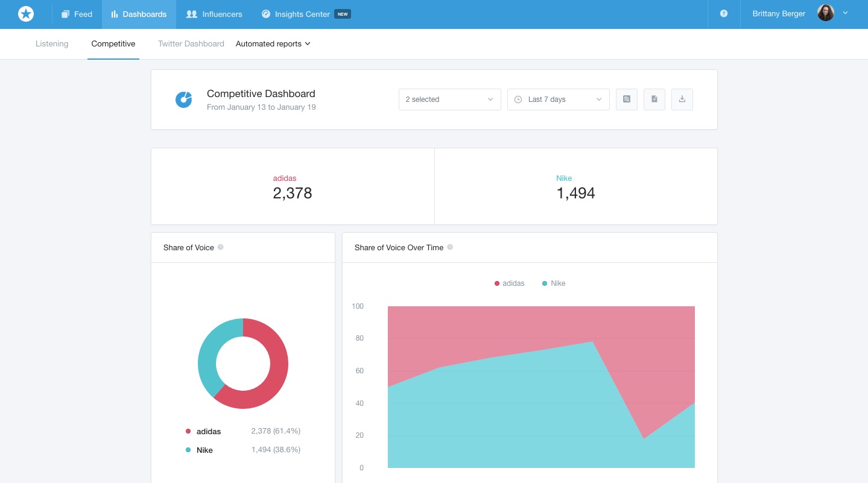The image size is (868, 483).
Task: Open the 'Last 7 days' date dropdown
Action: coord(559,99)
